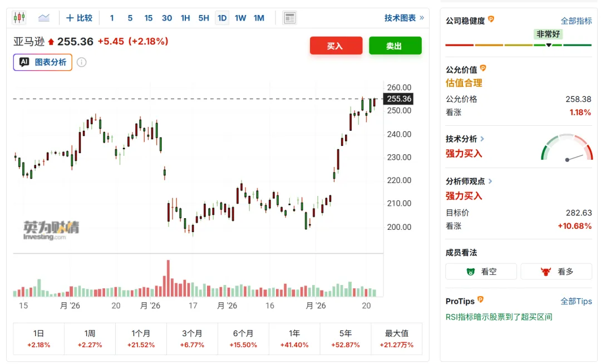
Task: Vote 看空 in 成员看法
Action: click(481, 272)
